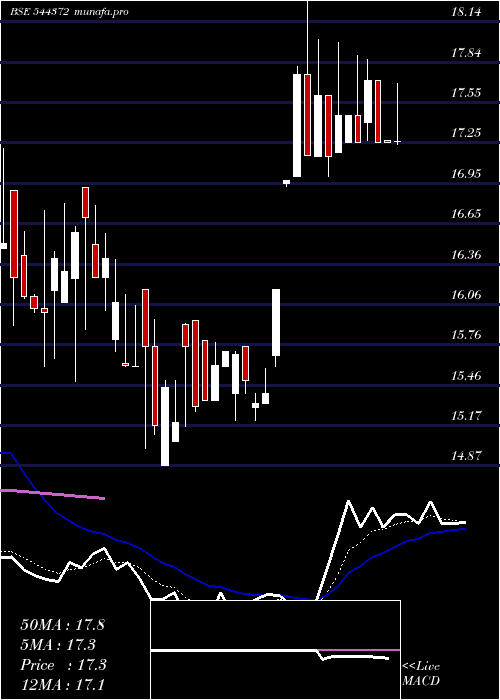
Task: Click the 17.84 price axis label
Action: [466, 53]
